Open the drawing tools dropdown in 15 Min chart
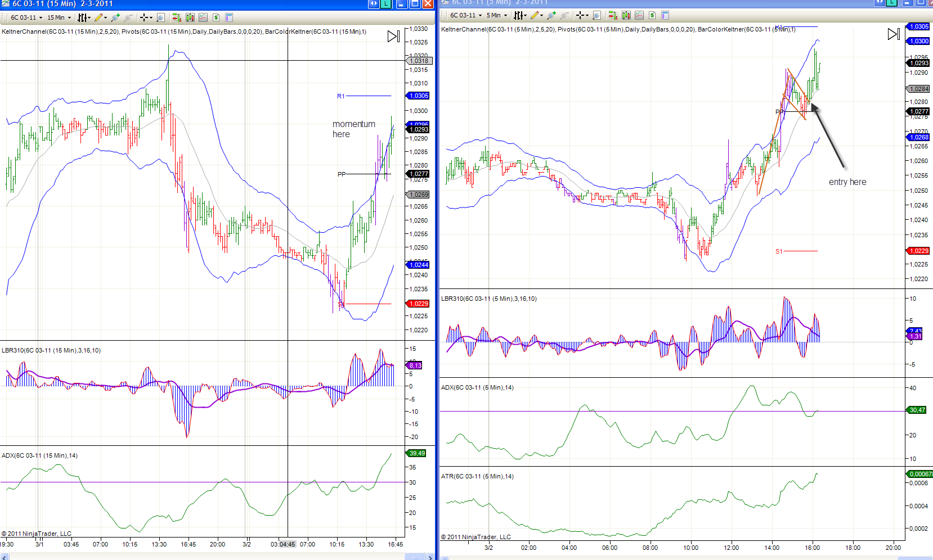Image resolution: width=933 pixels, height=560 pixels. tap(101, 17)
